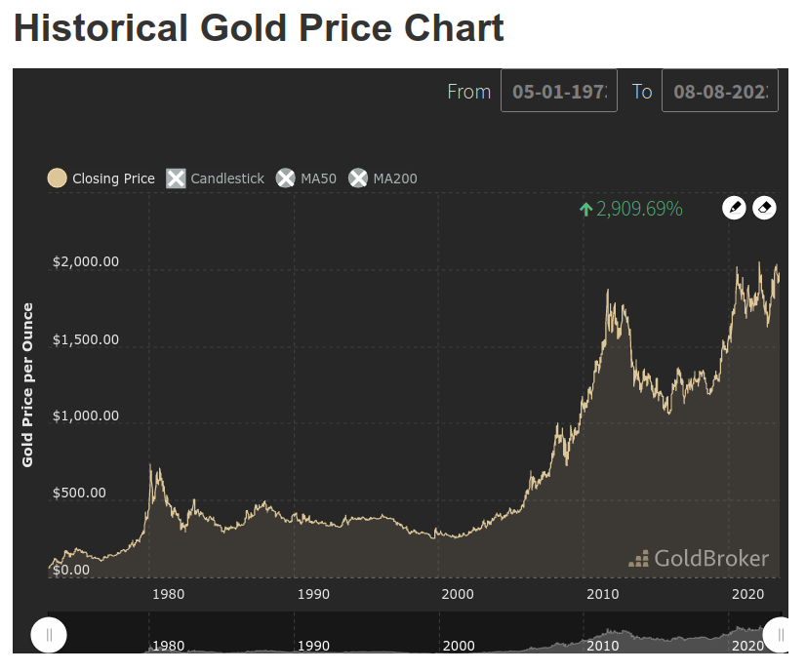This screenshot has width=806, height=672.
Task: Click the Gold Price per Ounce axis title
Action: coord(27,384)
